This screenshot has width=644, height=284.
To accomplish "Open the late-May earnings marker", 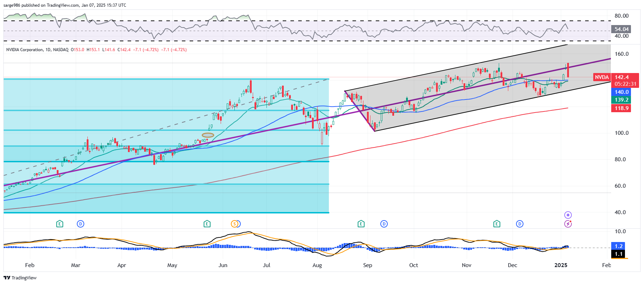I will pos(207,224).
